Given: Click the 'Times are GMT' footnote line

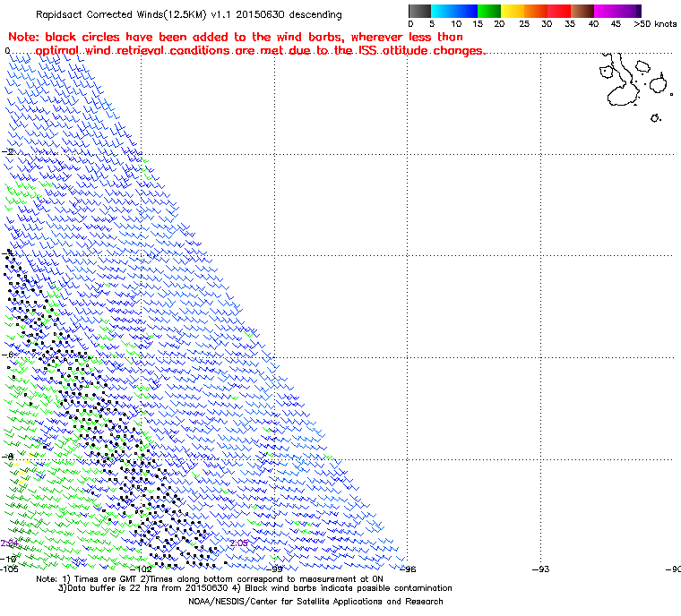Looking at the screenshot, I should point(210,578).
